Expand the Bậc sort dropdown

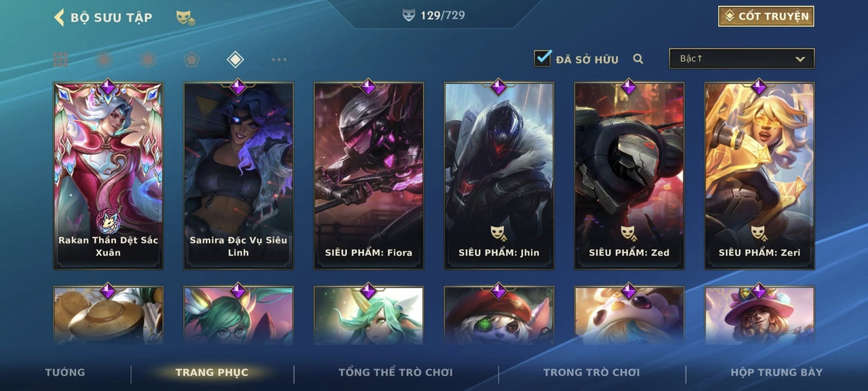pyautogui.click(x=742, y=58)
